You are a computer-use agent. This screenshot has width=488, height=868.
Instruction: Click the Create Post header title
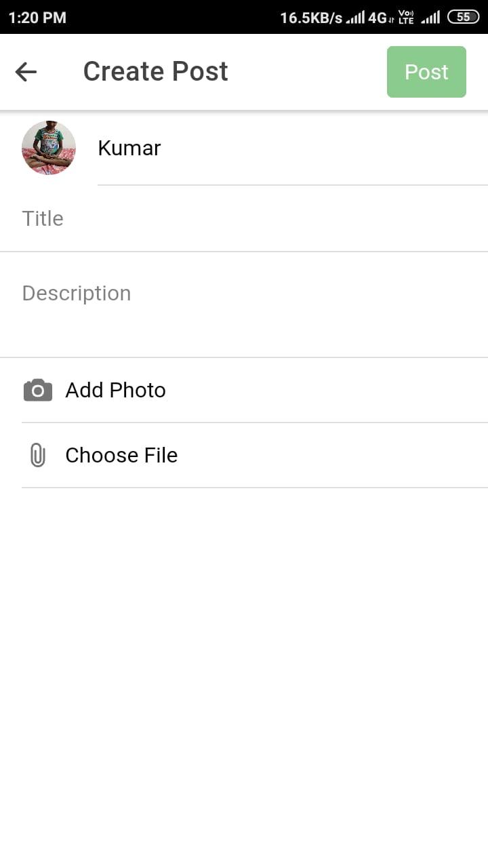(155, 71)
